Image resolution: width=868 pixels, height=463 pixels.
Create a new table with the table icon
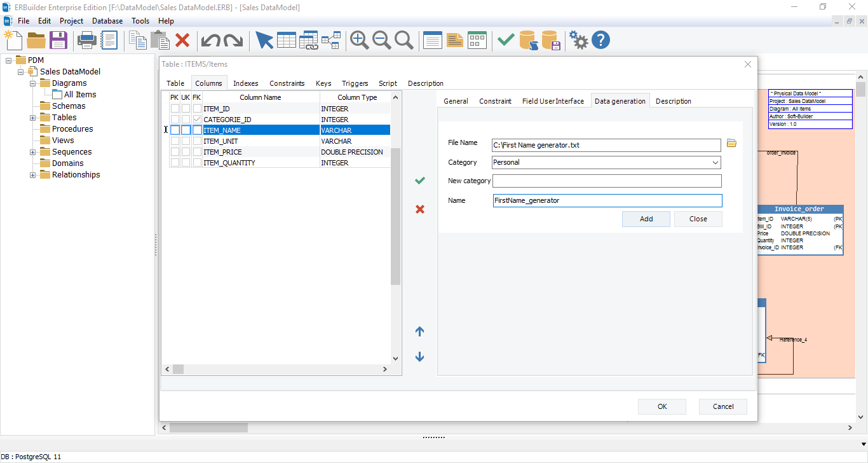(287, 39)
